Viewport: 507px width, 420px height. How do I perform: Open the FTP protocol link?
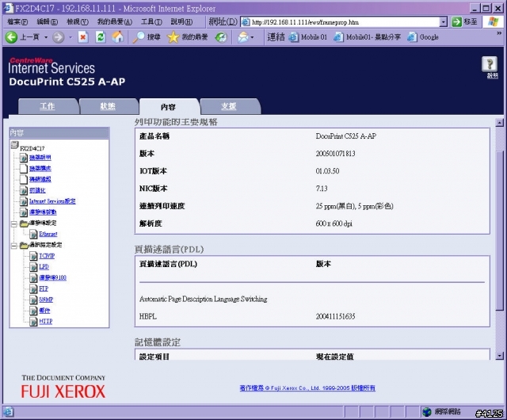[x=44, y=288]
